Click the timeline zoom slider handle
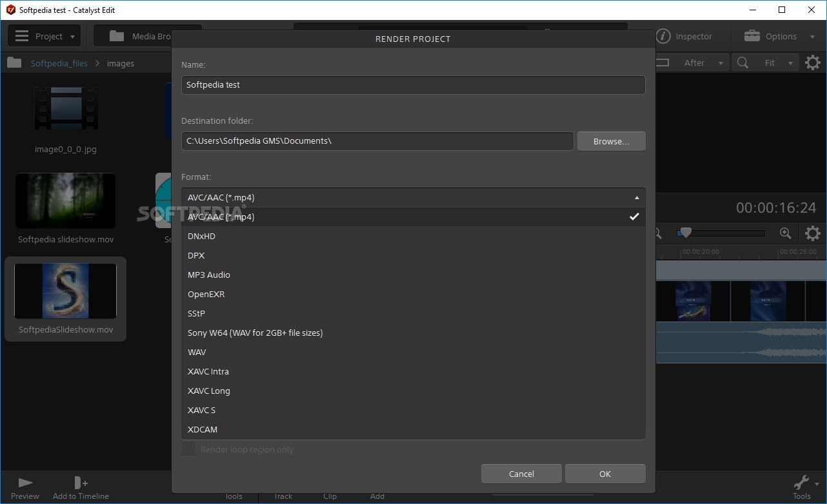 point(686,233)
